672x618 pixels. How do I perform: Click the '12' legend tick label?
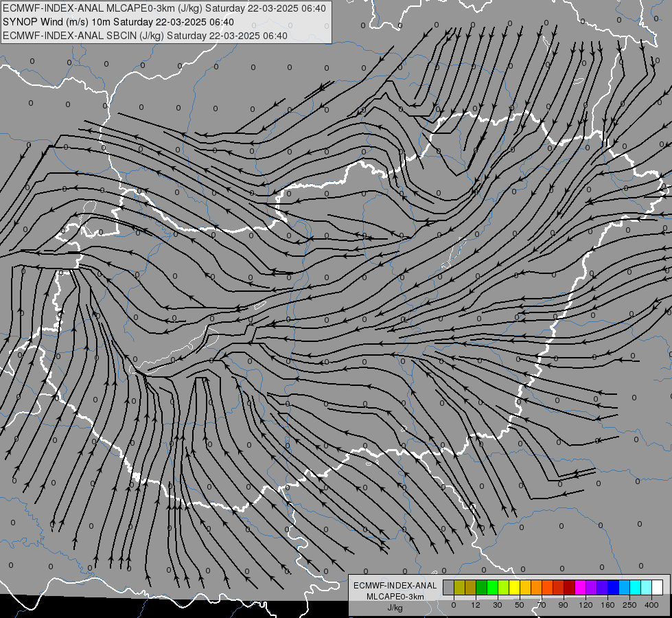[x=476, y=605]
